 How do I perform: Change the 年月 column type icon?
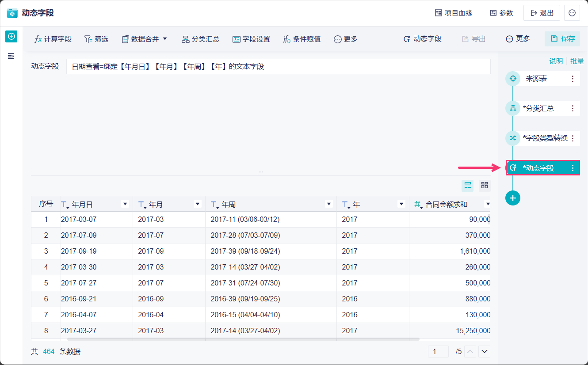pyautogui.click(x=142, y=204)
